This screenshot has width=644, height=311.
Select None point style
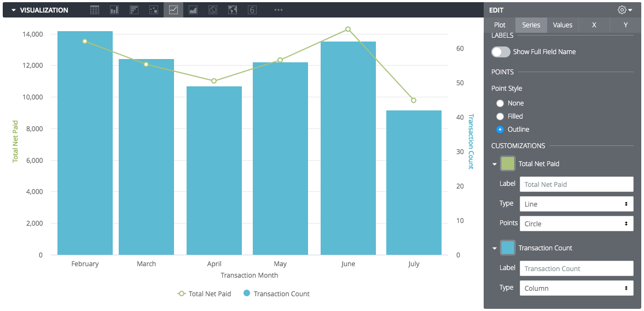click(x=500, y=103)
